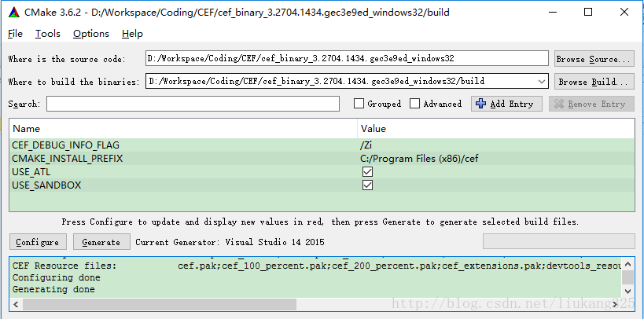
Task: Minimize the CMake window
Action: click(x=553, y=13)
